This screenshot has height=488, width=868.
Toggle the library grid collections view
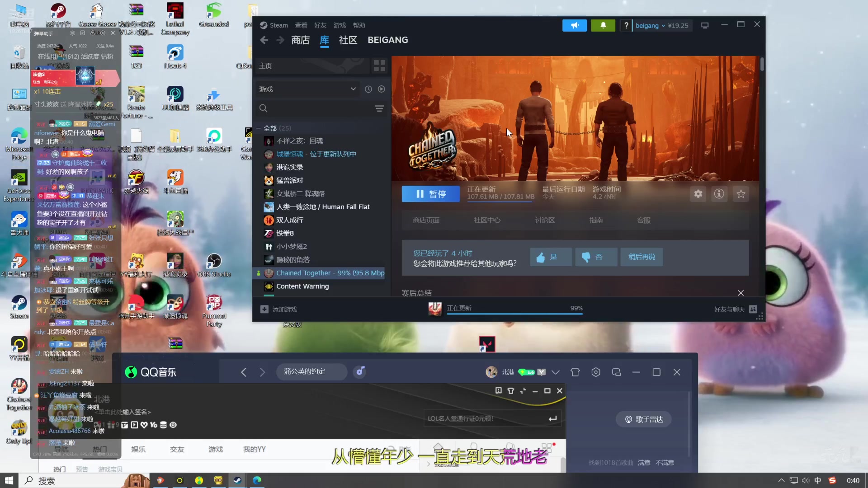(x=379, y=66)
